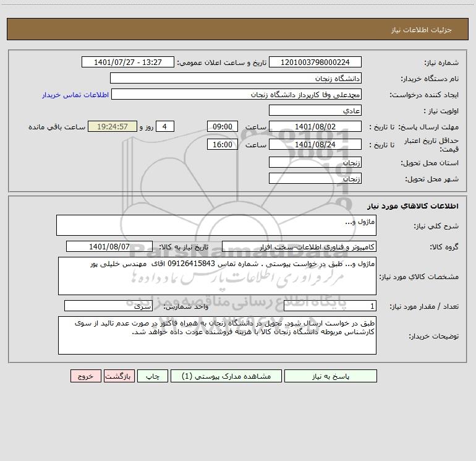Click the price validity date 1401/08/24
The height and width of the screenshot is (461, 476).
[x=315, y=144]
